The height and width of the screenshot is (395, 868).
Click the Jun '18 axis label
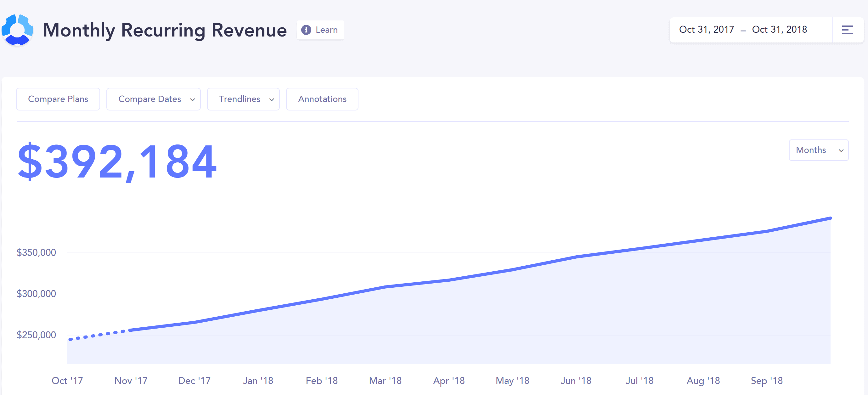(576, 381)
